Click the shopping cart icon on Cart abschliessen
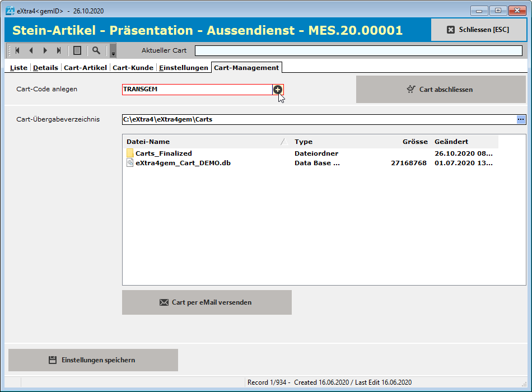This screenshot has height=392, width=532. pyautogui.click(x=410, y=90)
